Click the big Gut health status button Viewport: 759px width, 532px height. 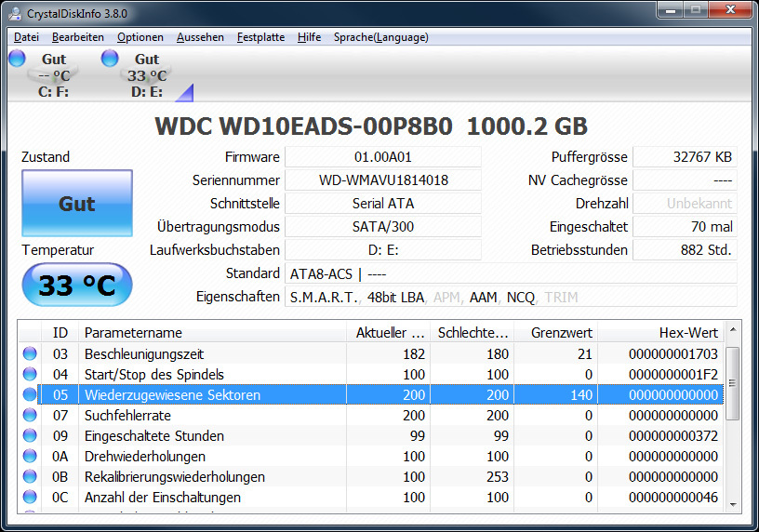coord(77,204)
